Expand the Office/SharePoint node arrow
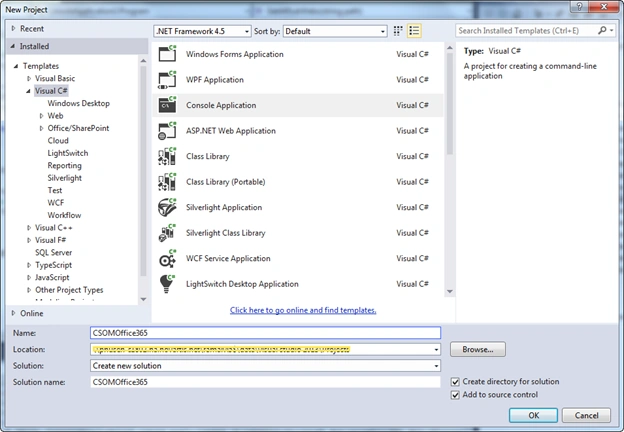Image resolution: width=624 pixels, height=432 pixels. click(41, 128)
